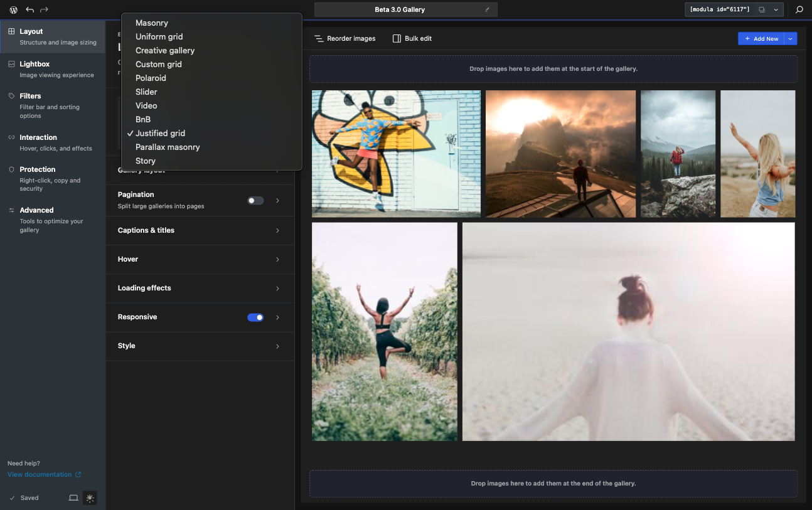The height and width of the screenshot is (510, 812).
Task: Expand the Captions & titles section
Action: pos(200,231)
